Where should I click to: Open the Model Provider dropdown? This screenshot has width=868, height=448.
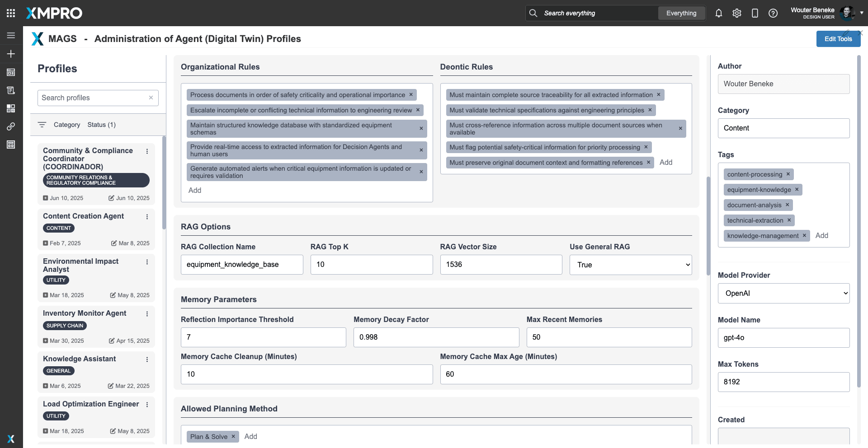[x=783, y=293]
